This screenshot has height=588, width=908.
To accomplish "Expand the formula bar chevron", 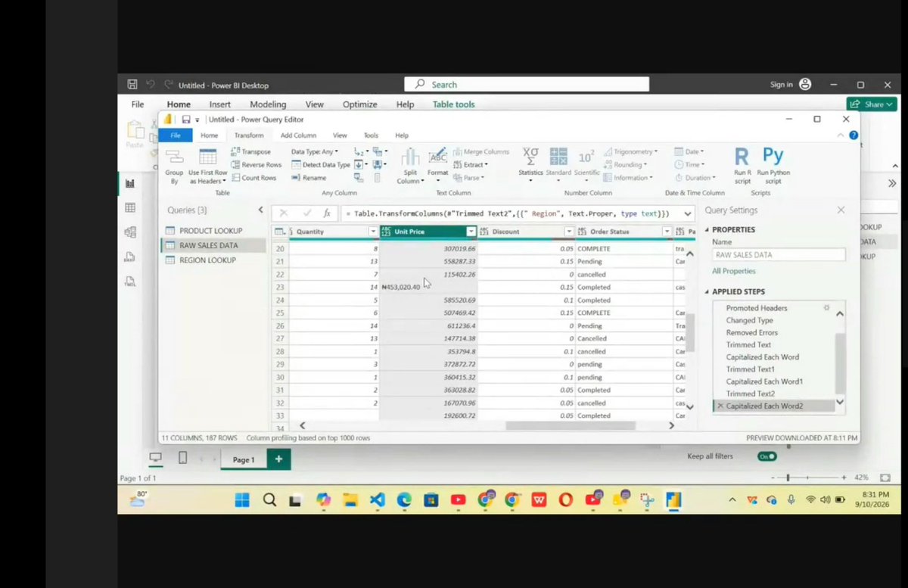I will (x=687, y=213).
